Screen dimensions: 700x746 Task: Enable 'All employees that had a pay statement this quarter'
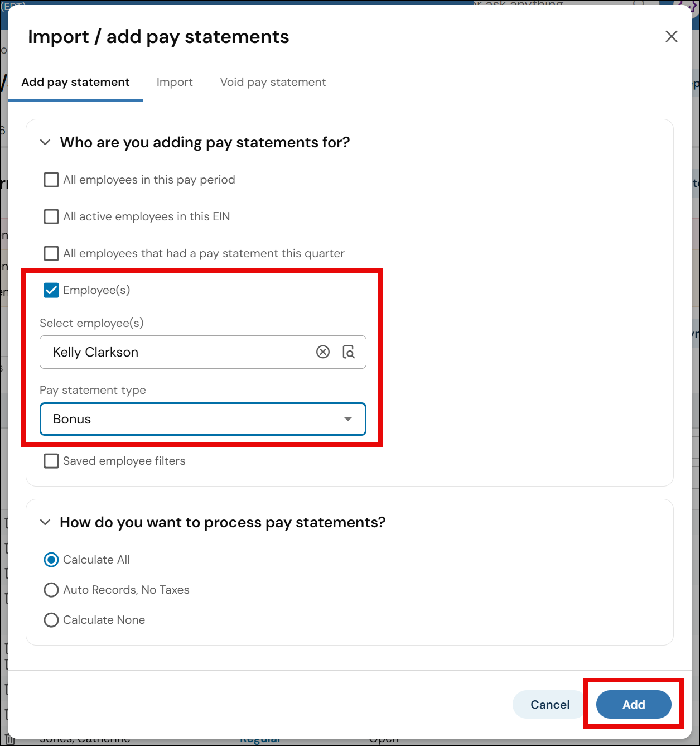coord(51,253)
